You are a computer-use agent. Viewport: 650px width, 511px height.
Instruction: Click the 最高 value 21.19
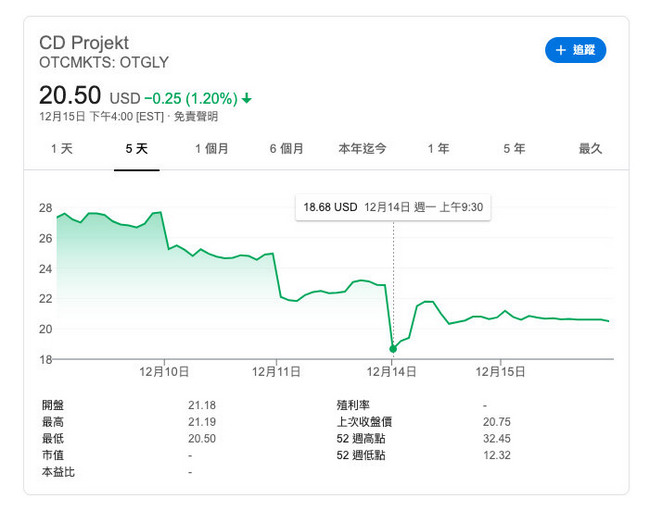coord(202,422)
